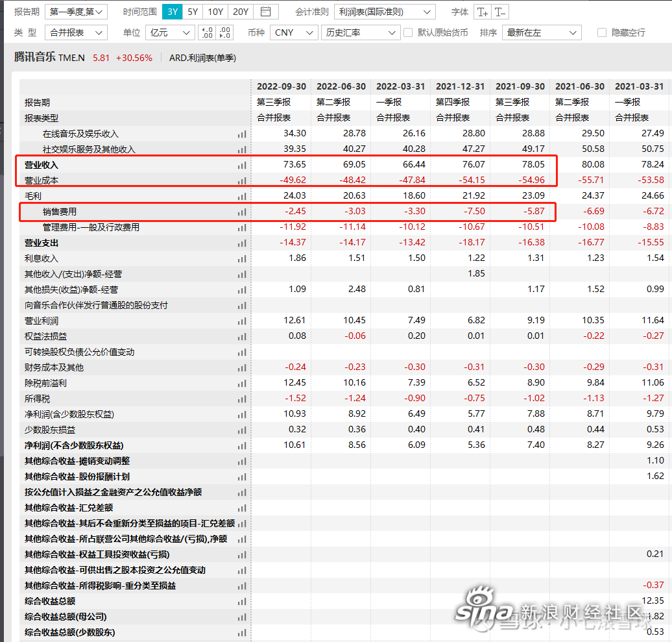Select the 2021-12-31 column header
Viewport: 672px width, 642px height.
[461, 86]
